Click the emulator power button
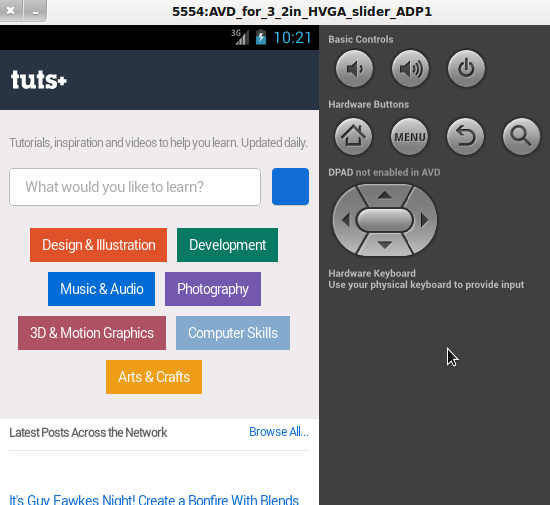The width and height of the screenshot is (550, 505). tap(466, 68)
